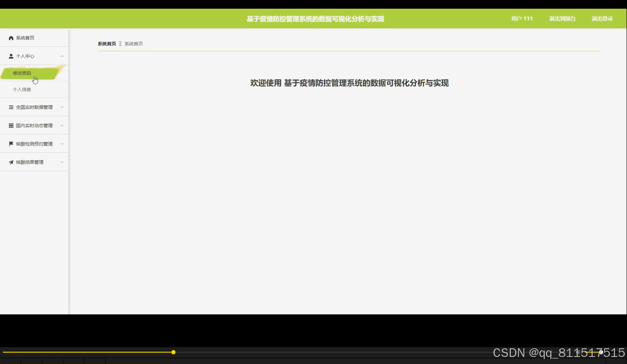Click the grid icon beside 国内实时动态管理

coord(11,125)
